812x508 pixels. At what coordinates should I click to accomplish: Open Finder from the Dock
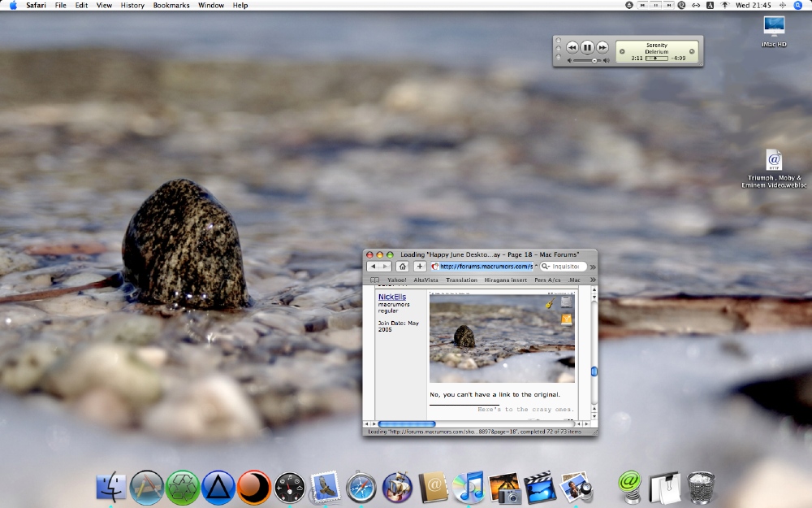pos(110,487)
